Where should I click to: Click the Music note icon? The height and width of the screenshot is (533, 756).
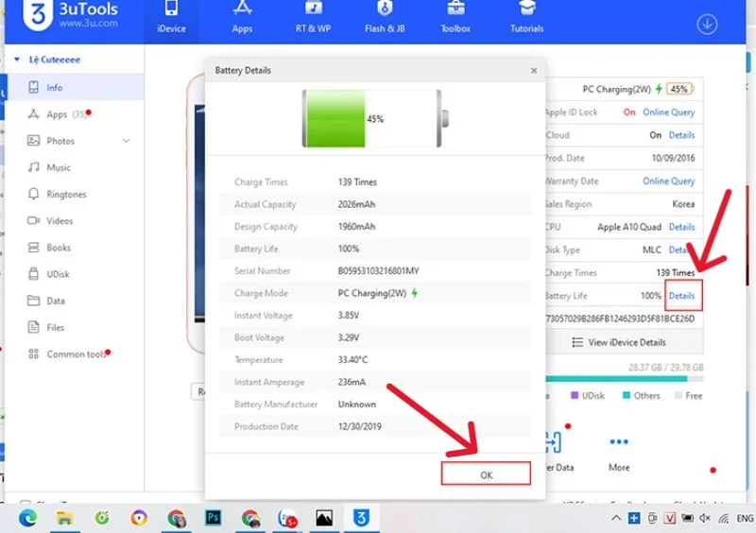pyautogui.click(x=33, y=167)
